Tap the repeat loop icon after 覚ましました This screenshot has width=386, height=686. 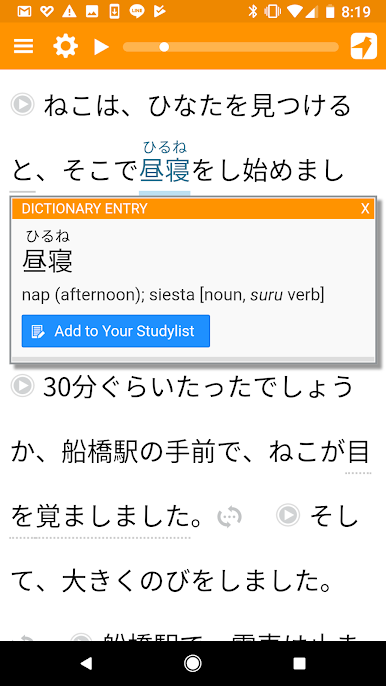pos(230,517)
